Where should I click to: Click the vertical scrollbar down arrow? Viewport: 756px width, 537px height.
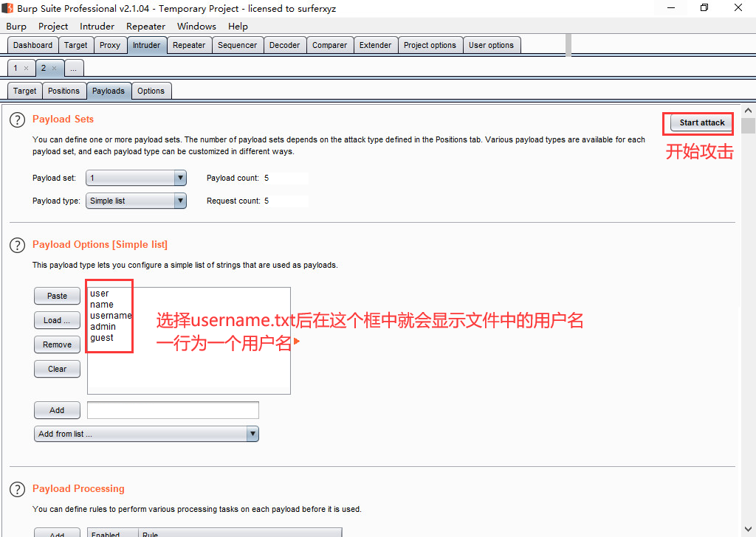pos(748,530)
